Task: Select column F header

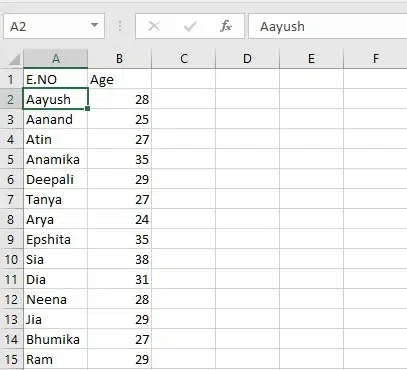Action: 375,59
